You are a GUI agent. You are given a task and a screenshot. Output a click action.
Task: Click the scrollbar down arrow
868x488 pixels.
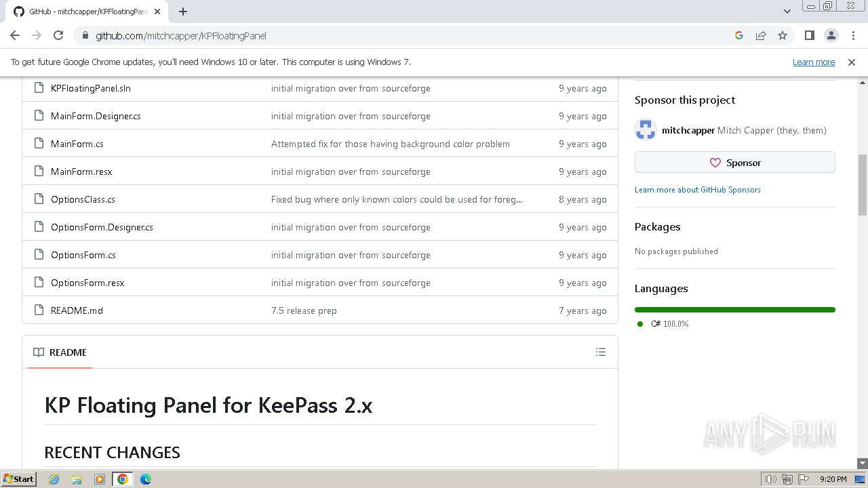[863, 463]
